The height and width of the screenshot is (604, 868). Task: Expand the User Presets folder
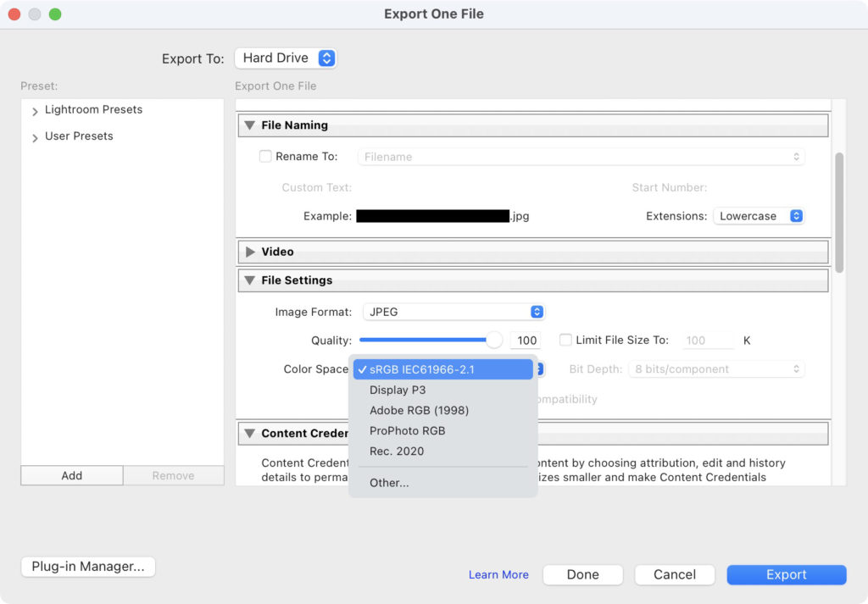point(35,137)
